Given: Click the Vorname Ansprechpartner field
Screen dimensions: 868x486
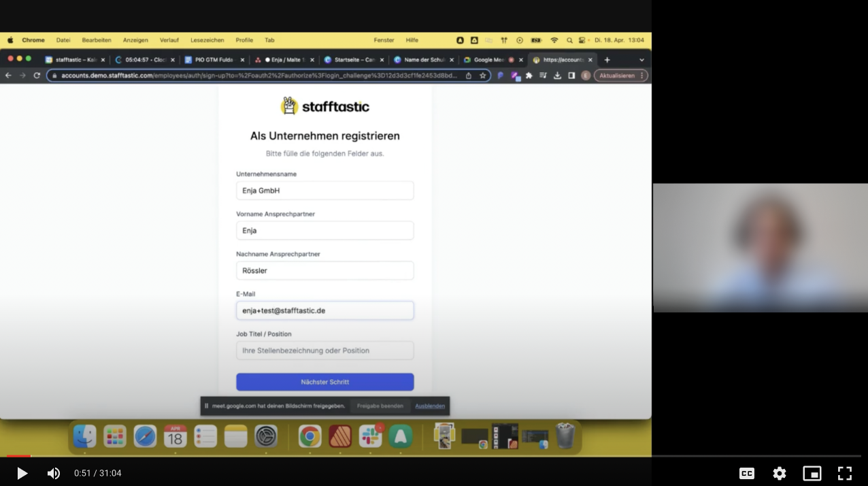Looking at the screenshot, I should coord(325,231).
